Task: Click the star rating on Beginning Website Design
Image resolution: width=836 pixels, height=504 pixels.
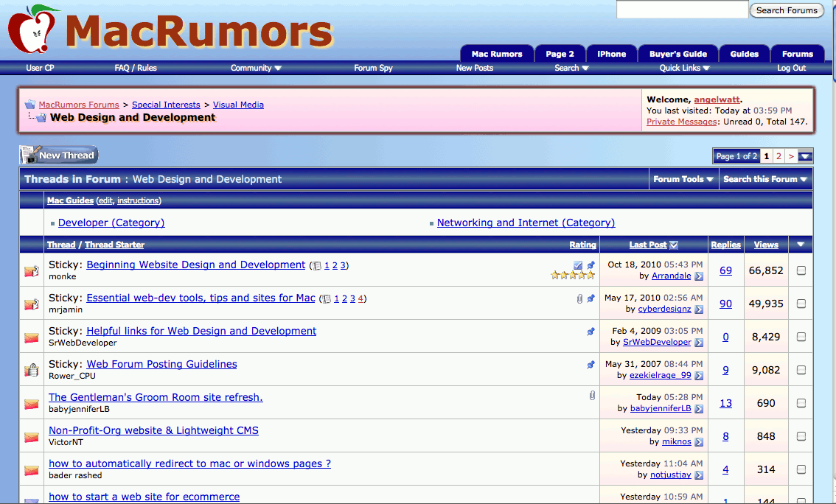Action: (573, 275)
